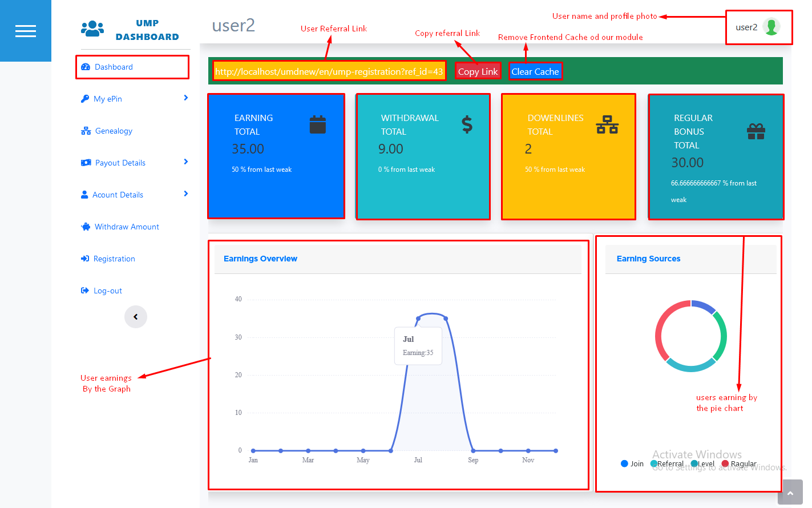The width and height of the screenshot is (812, 508).
Task: Open Withdraw Amount from the sidebar
Action: coord(126,227)
